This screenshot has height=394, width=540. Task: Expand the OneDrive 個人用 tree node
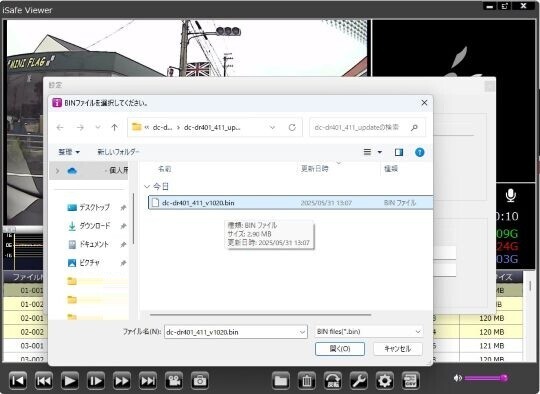point(58,171)
